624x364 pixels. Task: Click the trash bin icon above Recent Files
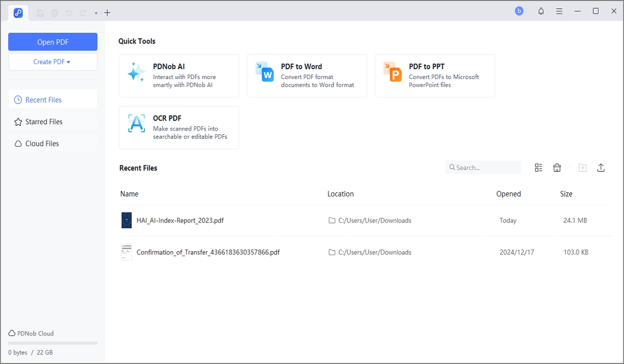click(x=557, y=167)
